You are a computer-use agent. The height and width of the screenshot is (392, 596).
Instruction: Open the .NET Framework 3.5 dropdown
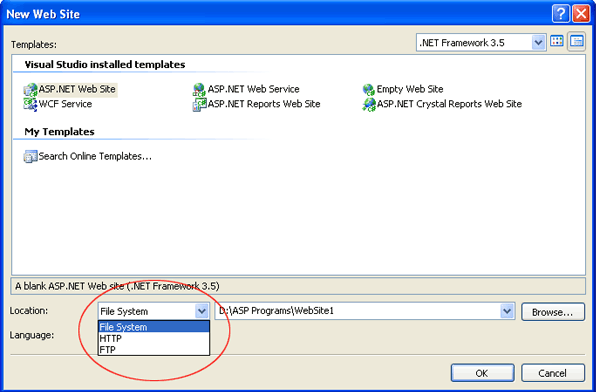click(x=538, y=43)
